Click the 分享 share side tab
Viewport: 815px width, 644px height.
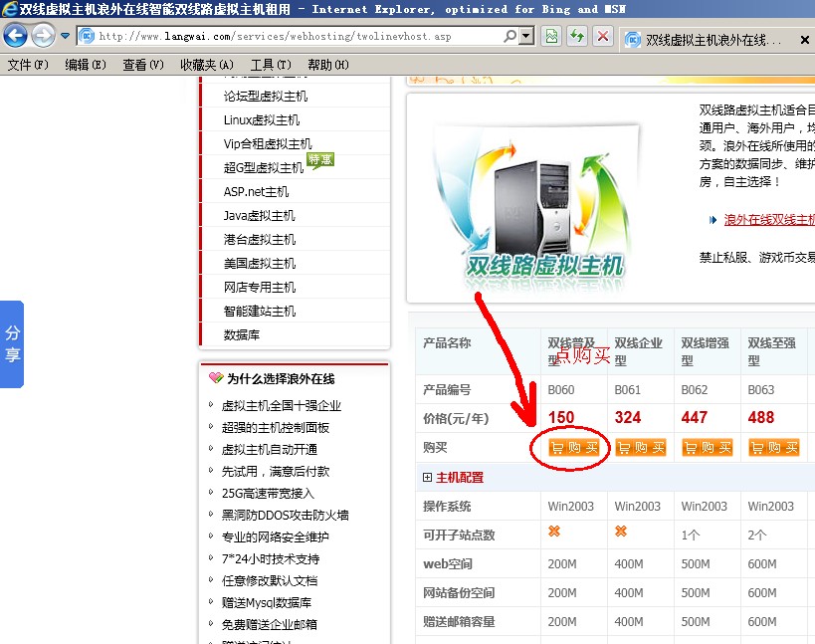pos(12,343)
